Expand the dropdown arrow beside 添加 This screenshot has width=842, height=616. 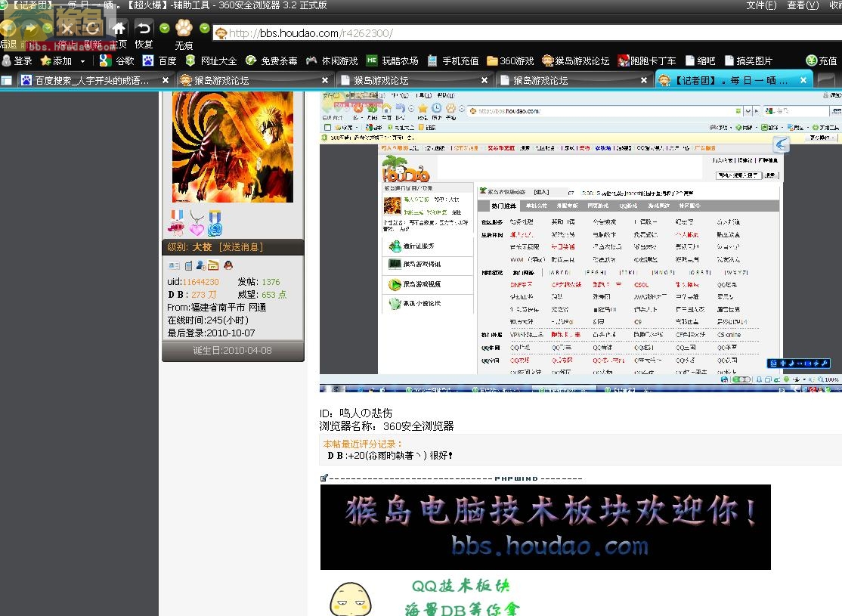[82, 61]
